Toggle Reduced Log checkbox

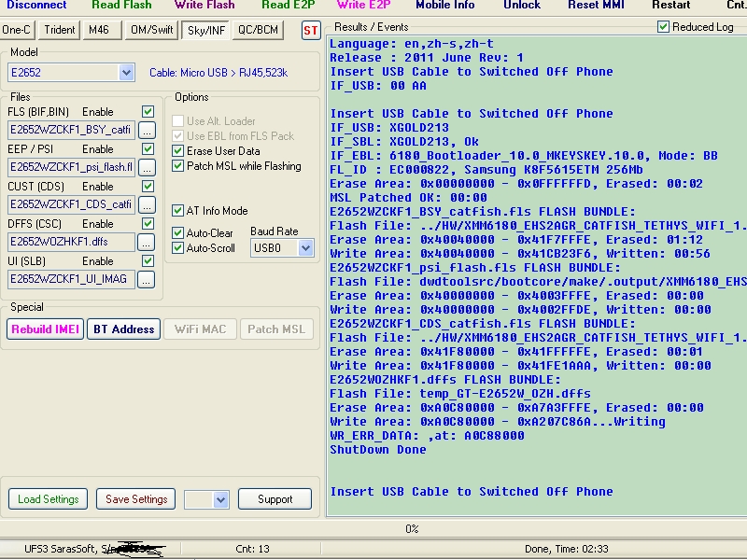663,27
